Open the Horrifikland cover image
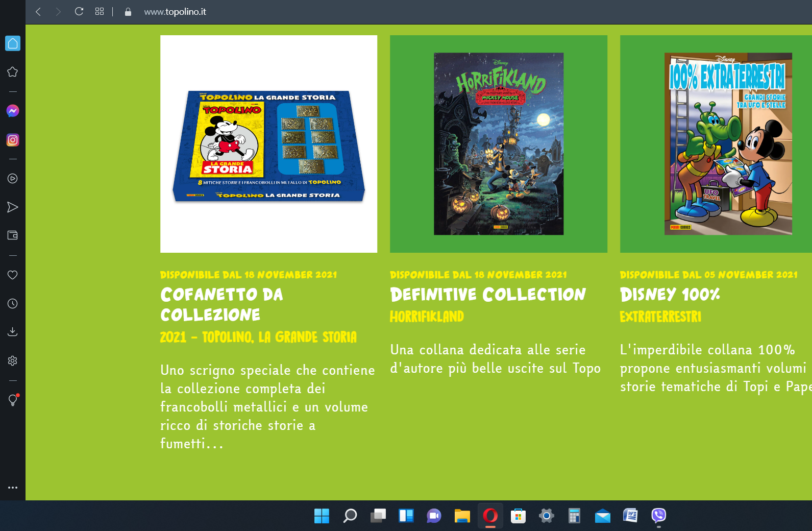This screenshot has width=812, height=531. point(499,144)
